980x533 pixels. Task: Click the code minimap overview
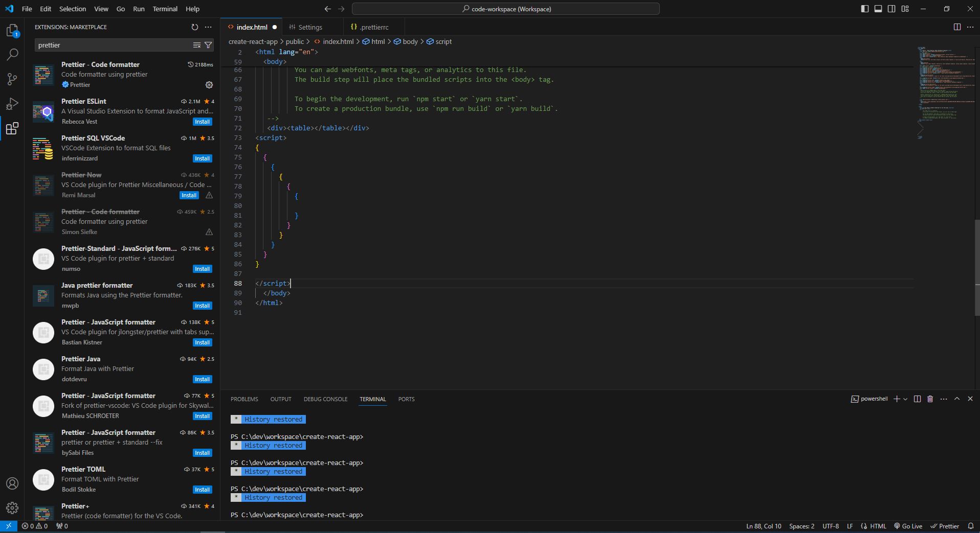[x=945, y=92]
